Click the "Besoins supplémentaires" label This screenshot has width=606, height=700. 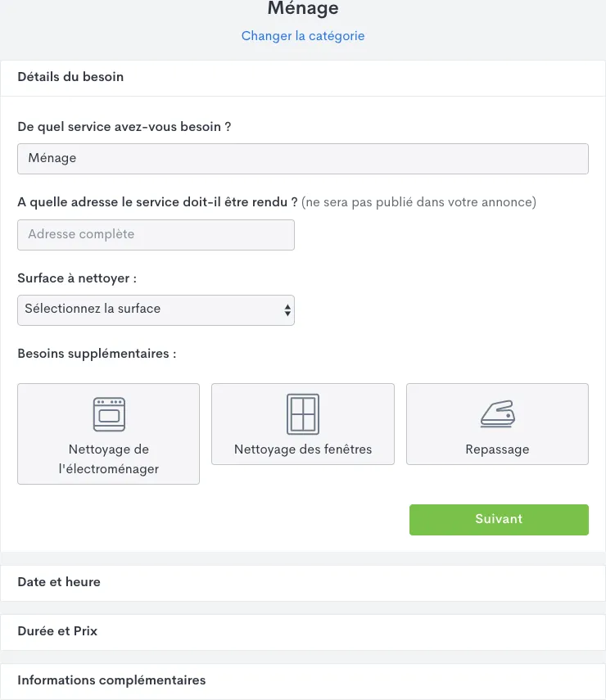click(97, 355)
